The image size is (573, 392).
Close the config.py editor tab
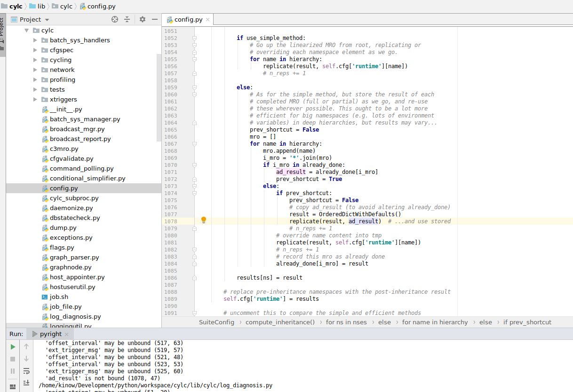click(x=207, y=19)
